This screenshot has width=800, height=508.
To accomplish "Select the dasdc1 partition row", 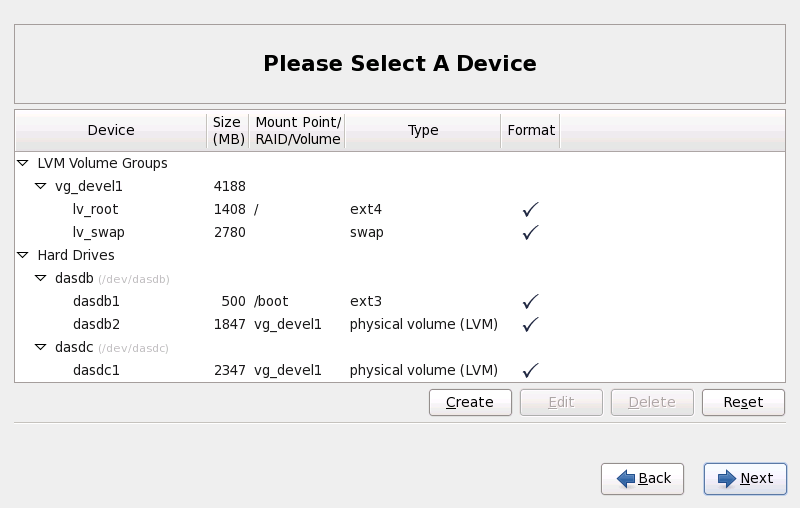I will (x=96, y=370).
